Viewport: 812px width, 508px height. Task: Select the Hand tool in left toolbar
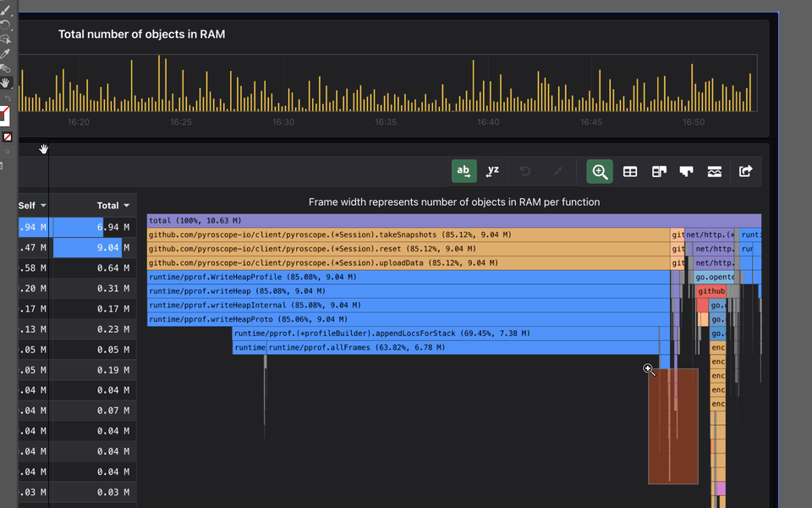(6, 82)
